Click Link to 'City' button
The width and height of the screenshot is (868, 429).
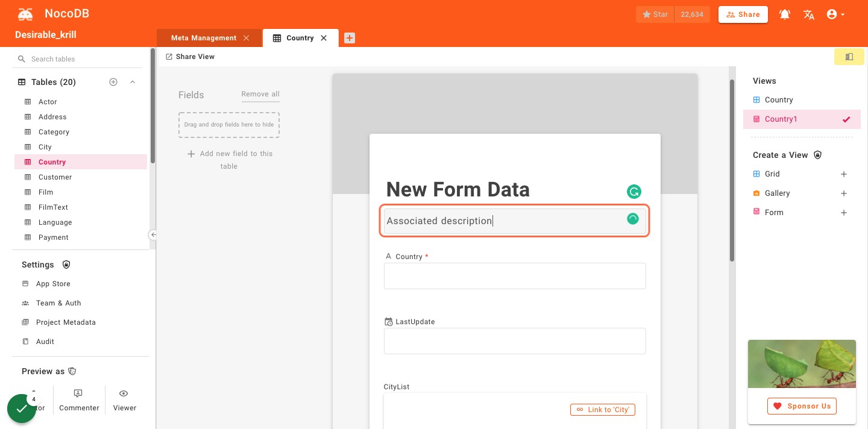pyautogui.click(x=603, y=410)
